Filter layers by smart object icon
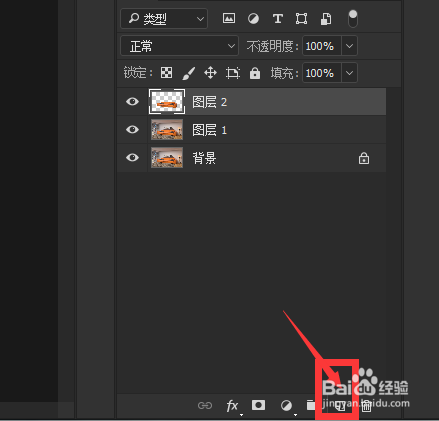 coord(326,19)
